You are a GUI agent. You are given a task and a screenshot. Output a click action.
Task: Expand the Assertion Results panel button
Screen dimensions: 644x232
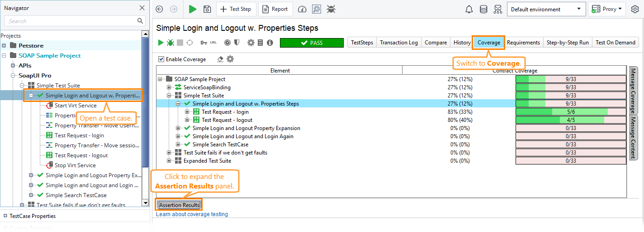tap(179, 205)
